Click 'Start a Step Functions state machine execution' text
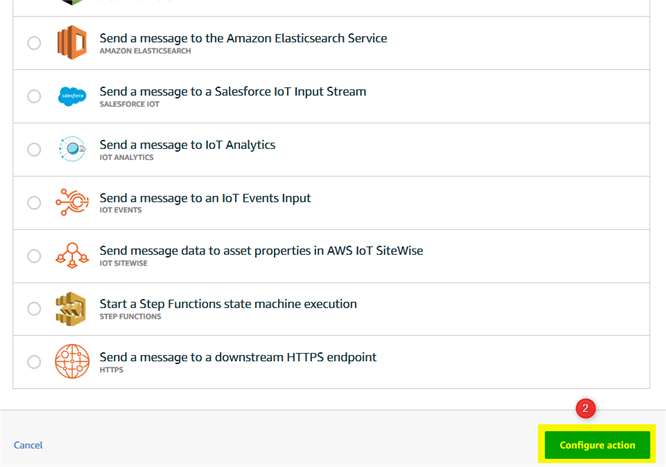This screenshot has width=666, height=467. 228,304
